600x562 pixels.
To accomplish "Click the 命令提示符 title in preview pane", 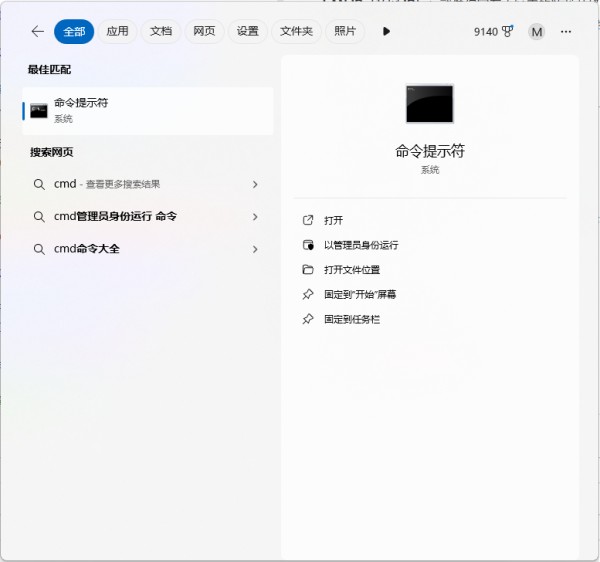I will pos(430,151).
